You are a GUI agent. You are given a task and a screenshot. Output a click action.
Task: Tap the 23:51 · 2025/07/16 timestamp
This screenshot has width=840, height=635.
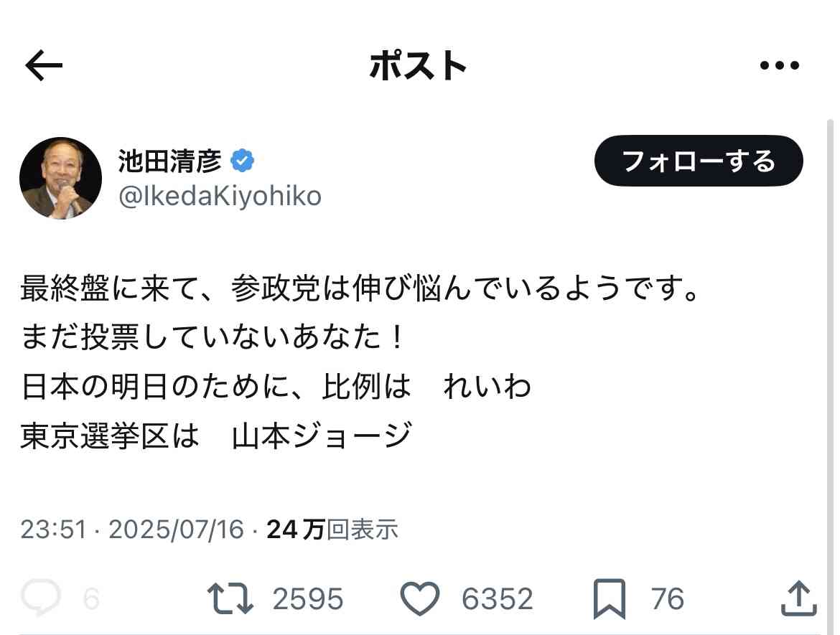click(132, 530)
